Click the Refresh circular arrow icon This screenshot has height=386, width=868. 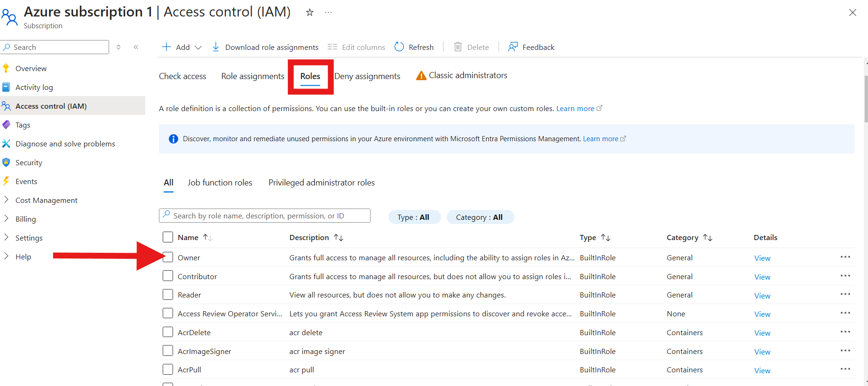399,47
